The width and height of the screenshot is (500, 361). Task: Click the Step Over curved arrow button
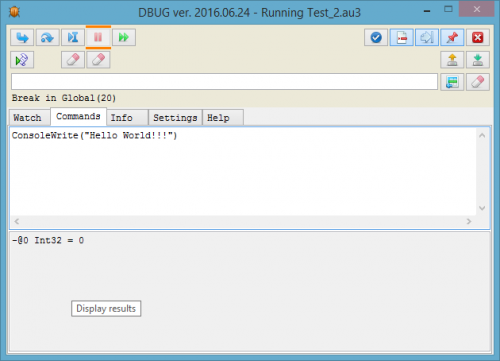pos(47,37)
